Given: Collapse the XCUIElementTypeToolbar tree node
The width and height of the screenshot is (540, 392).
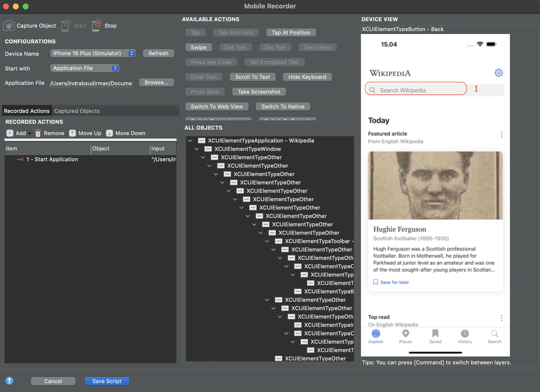Looking at the screenshot, I should point(267,241).
